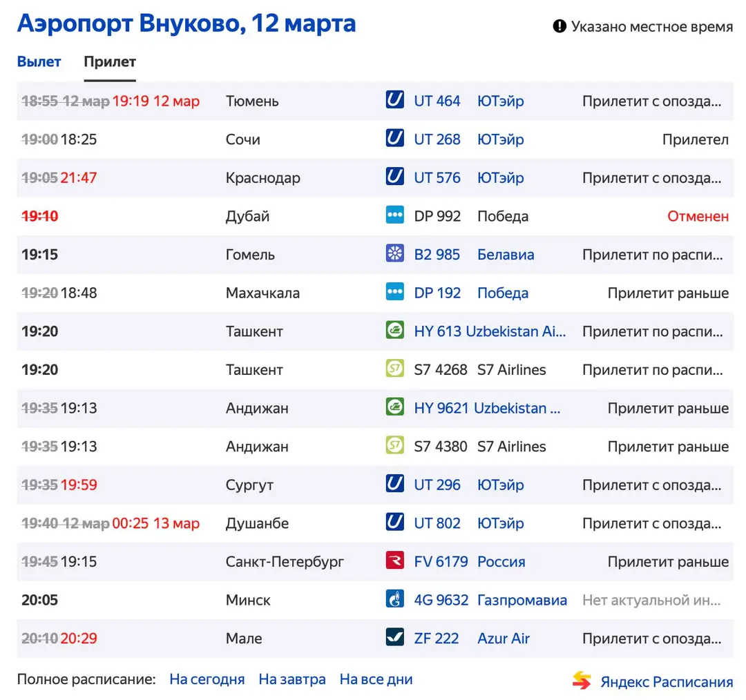Image resolution: width=746 pixels, height=700 pixels.
Task: Select the Прилет tab
Action: click(110, 62)
